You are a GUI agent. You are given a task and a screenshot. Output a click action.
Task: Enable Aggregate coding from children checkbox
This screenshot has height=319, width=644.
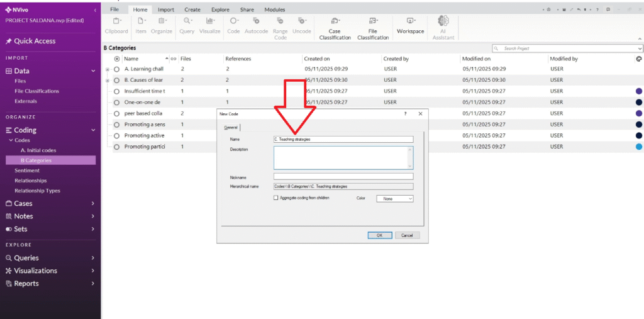(x=276, y=198)
